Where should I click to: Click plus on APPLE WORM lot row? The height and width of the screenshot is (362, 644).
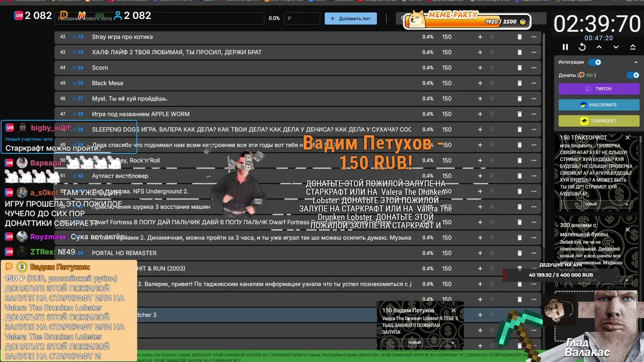(480, 114)
